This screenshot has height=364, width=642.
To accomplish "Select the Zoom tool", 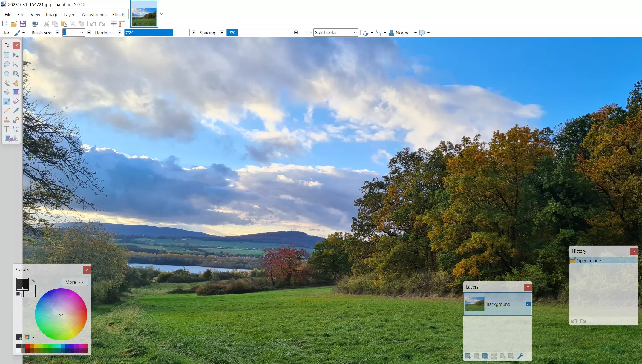I will (16, 73).
